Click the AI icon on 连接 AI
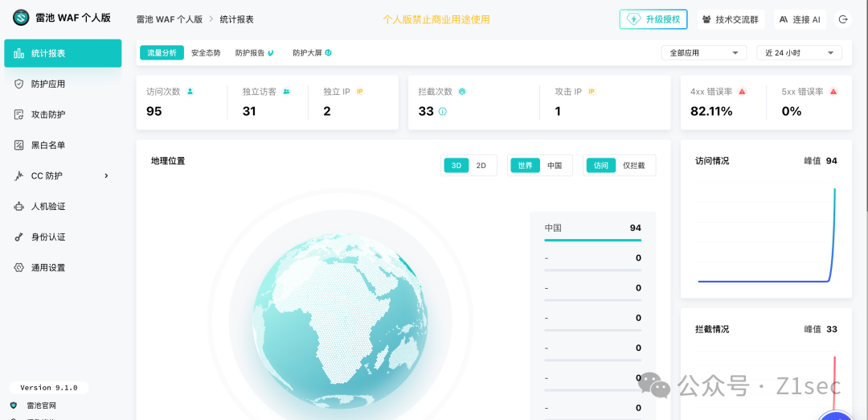This screenshot has height=420, width=868. tap(784, 19)
